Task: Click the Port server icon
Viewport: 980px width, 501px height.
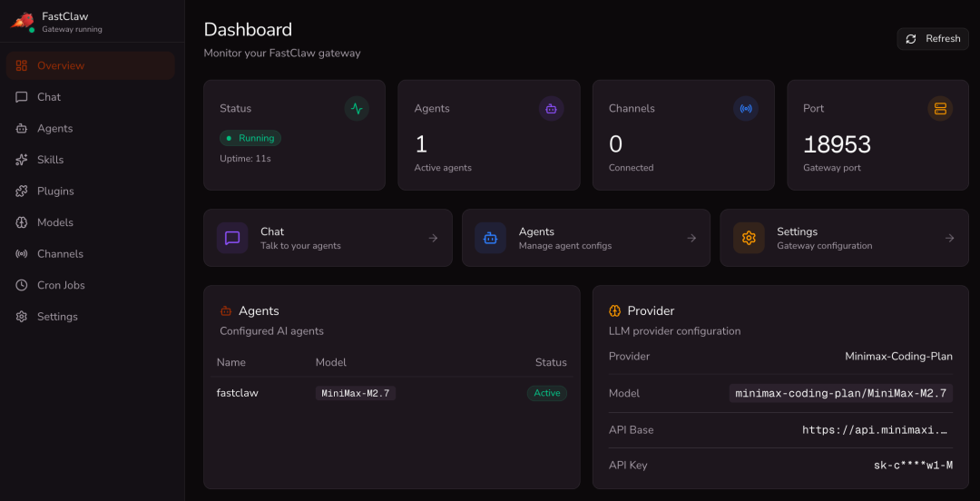Action: coord(940,109)
